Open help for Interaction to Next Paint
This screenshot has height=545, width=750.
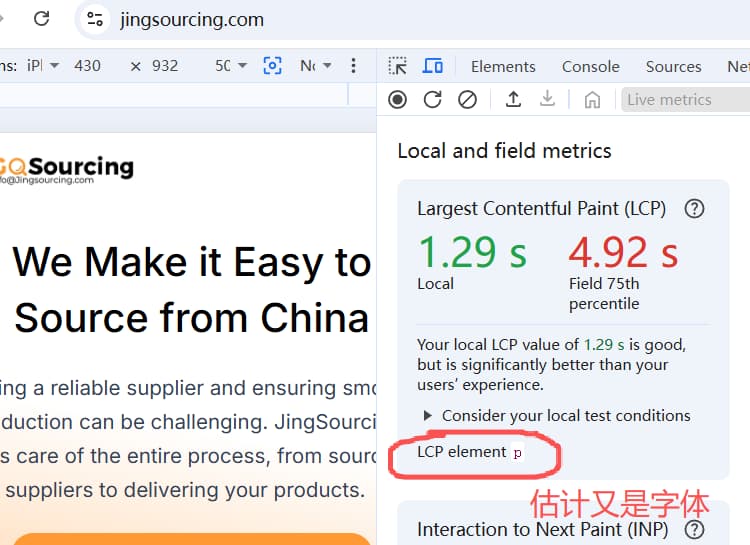[694, 530]
